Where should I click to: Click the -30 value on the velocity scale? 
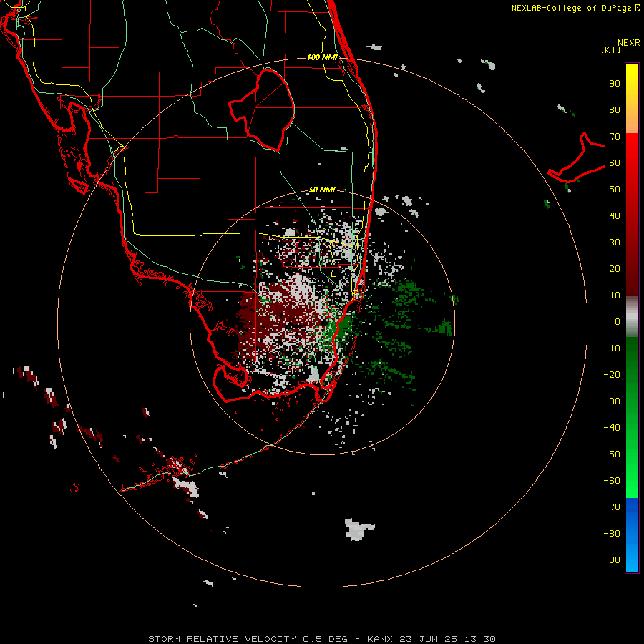[x=612, y=401]
